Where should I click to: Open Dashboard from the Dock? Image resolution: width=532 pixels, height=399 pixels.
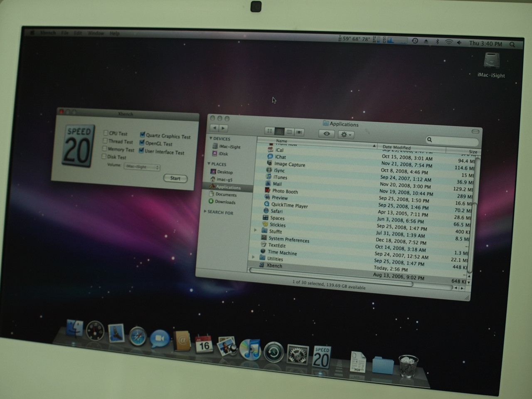(95, 331)
